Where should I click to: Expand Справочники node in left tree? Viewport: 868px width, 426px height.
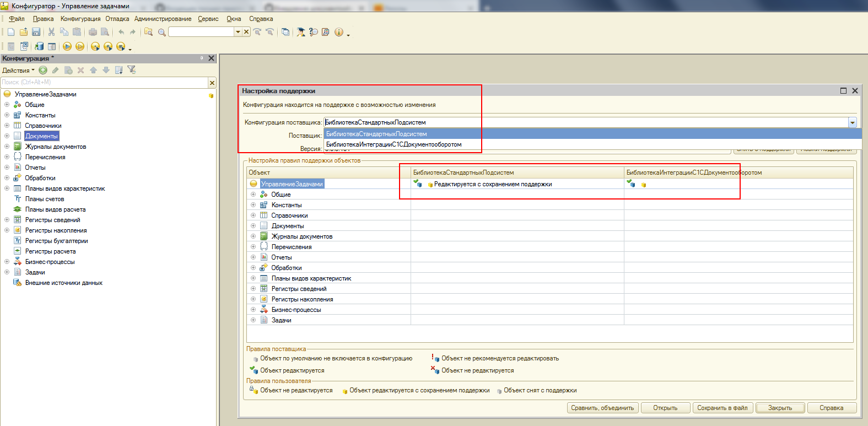click(7, 126)
